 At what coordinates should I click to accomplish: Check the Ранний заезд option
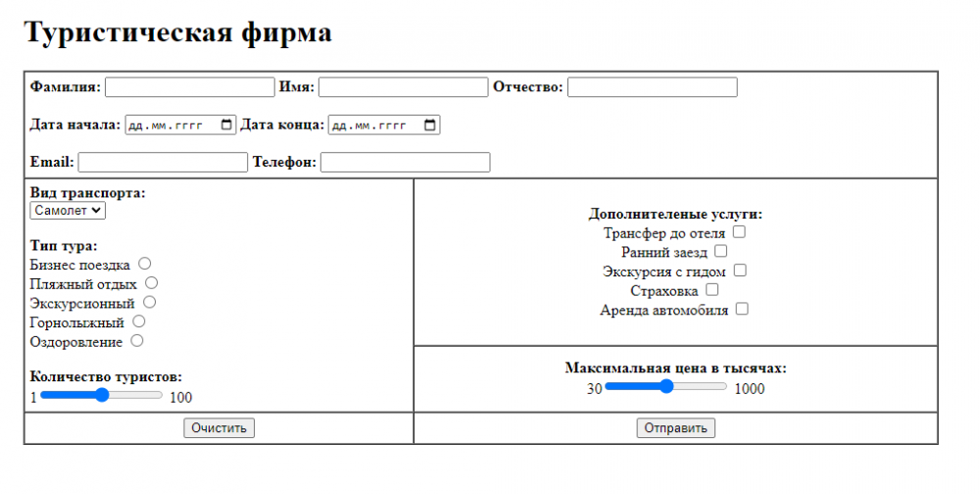tap(720, 251)
